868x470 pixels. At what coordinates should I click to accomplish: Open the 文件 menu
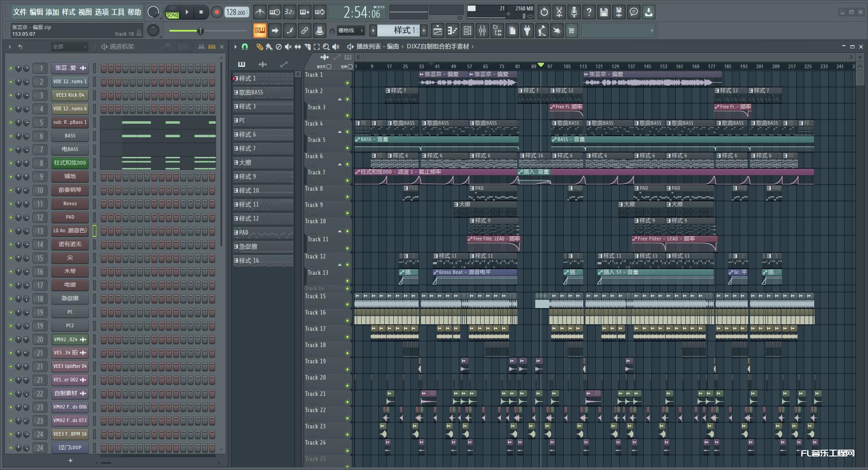tap(20, 12)
